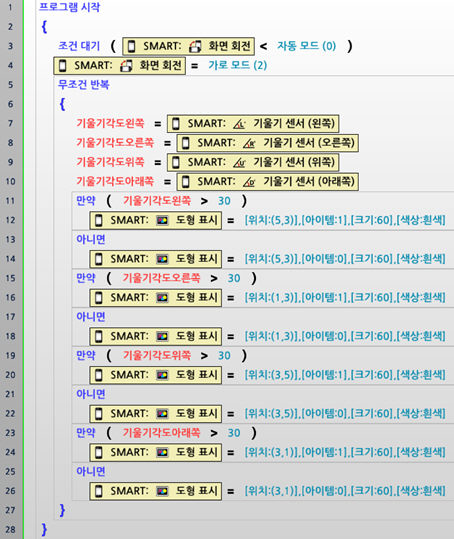Click the down tilt sensor icon on line 10
The image size is (454, 539).
click(249, 182)
